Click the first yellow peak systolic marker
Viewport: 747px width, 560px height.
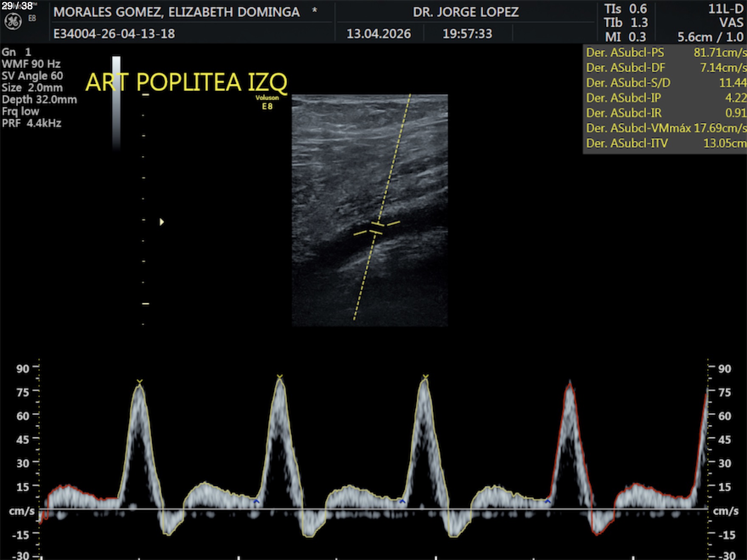[140, 382]
